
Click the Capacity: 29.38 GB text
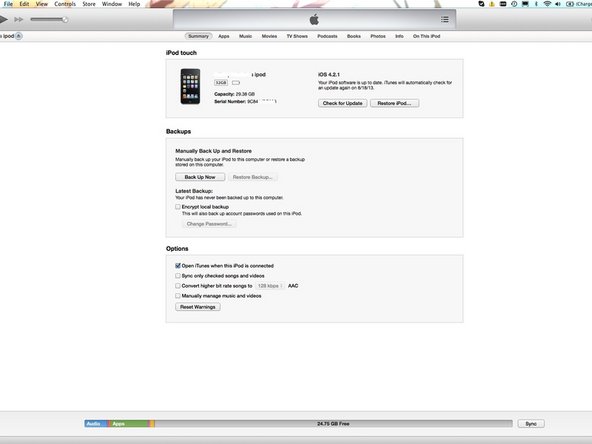click(234, 94)
